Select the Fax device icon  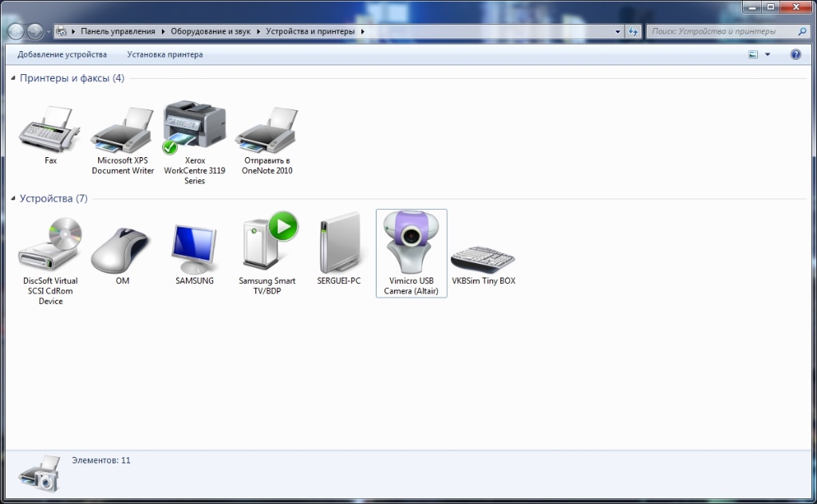click(x=50, y=130)
